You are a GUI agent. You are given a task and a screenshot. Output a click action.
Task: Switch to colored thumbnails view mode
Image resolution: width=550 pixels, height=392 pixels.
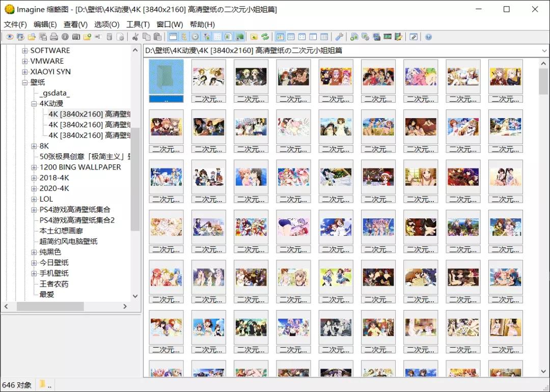pyautogui.click(x=280, y=37)
